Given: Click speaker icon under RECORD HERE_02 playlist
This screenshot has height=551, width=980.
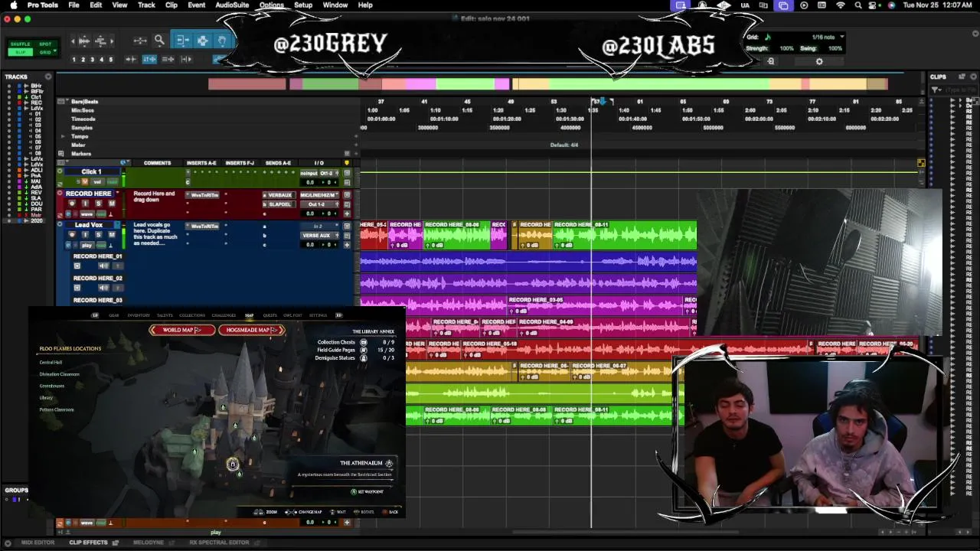Looking at the screenshot, I should [x=103, y=288].
